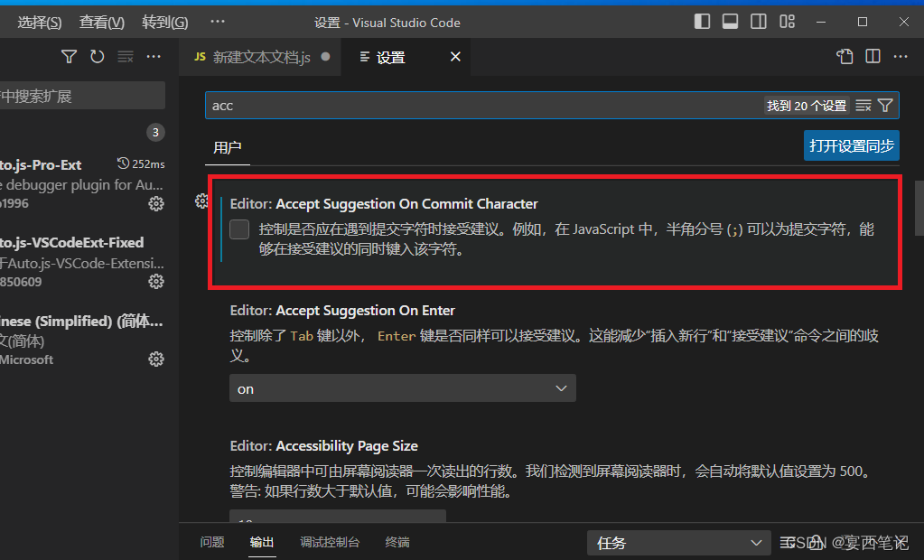The image size is (924, 560).
Task: Focus the extensions marketplace search box
Action: click(82, 96)
